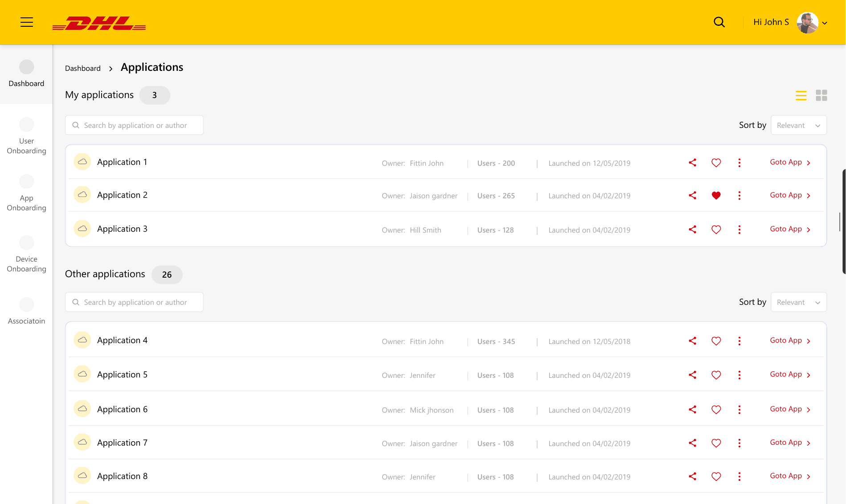
Task: Open the hamburger menu in header
Action: pyautogui.click(x=27, y=22)
